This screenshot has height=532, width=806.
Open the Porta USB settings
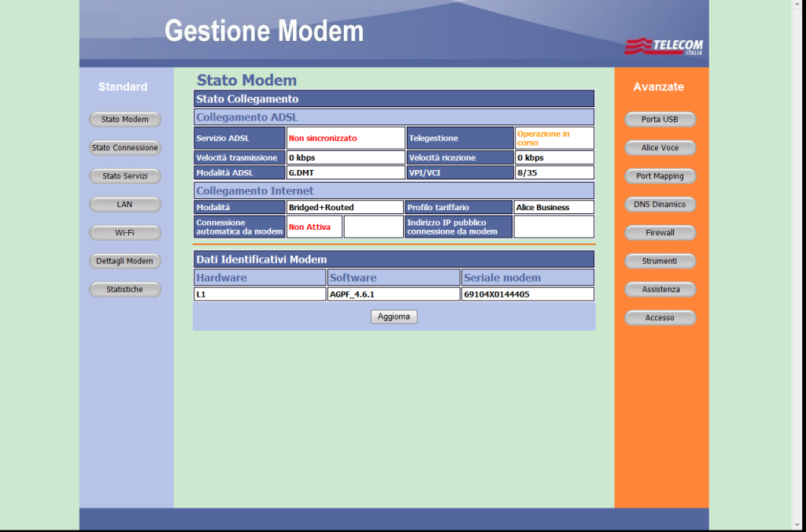point(660,120)
